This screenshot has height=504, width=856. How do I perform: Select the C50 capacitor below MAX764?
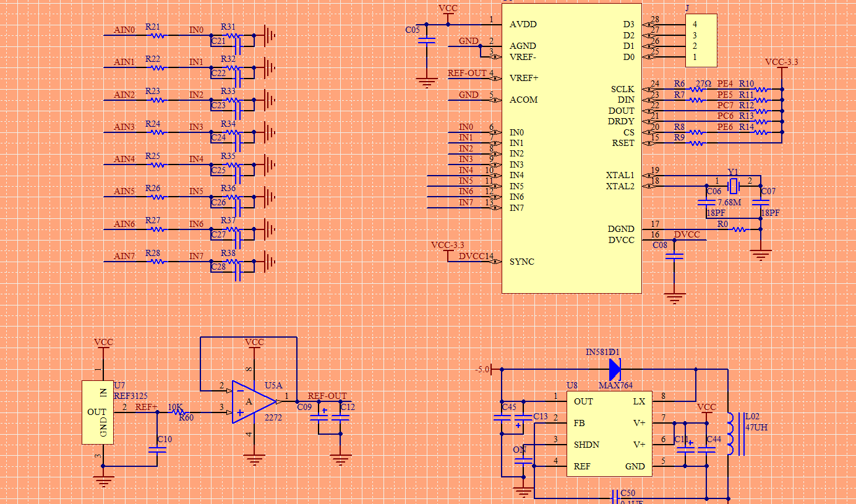point(616,496)
